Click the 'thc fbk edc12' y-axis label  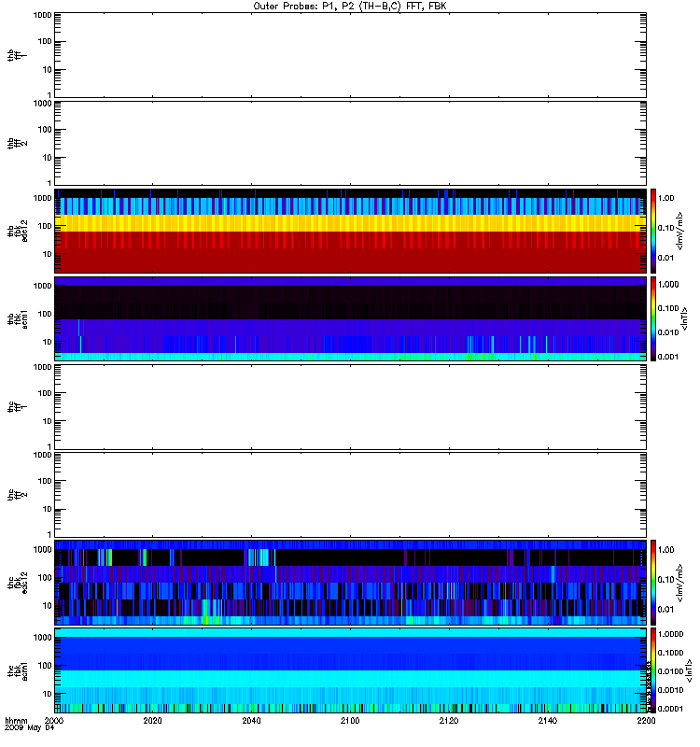[18, 582]
